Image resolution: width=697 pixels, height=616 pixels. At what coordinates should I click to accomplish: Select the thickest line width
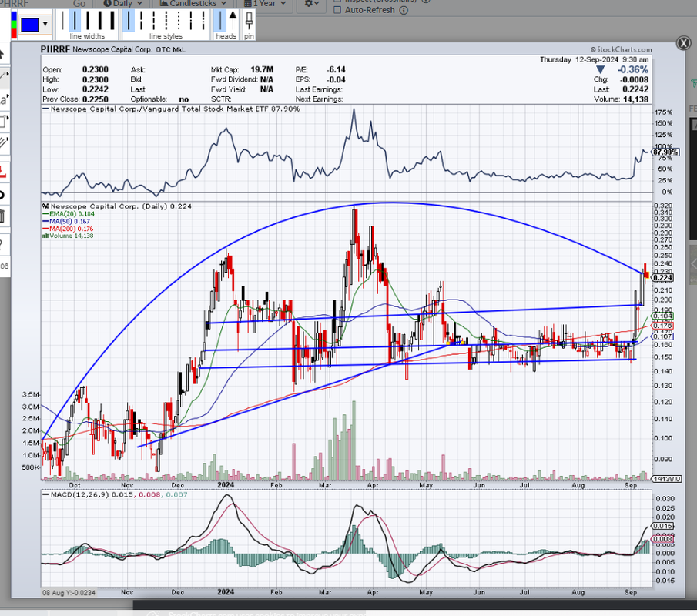coord(112,21)
